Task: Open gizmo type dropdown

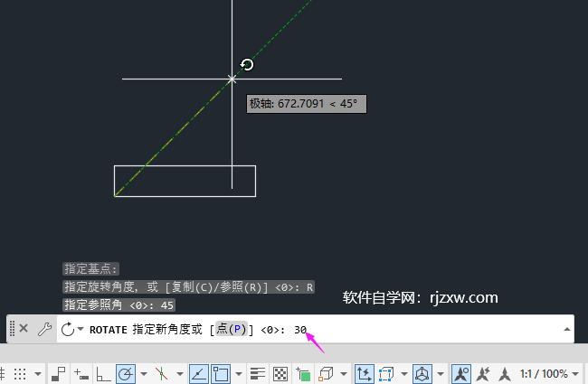Action: click(441, 373)
